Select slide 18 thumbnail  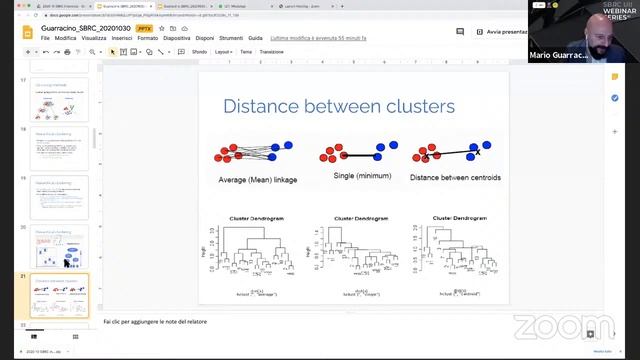pos(59,149)
